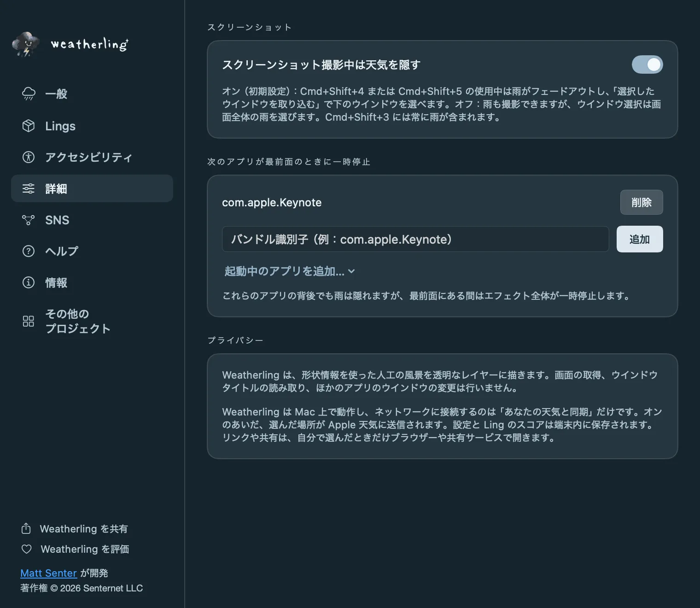The width and height of the screenshot is (700, 608).
Task: Click the weatherling wordmark text
Action: pyautogui.click(x=89, y=44)
